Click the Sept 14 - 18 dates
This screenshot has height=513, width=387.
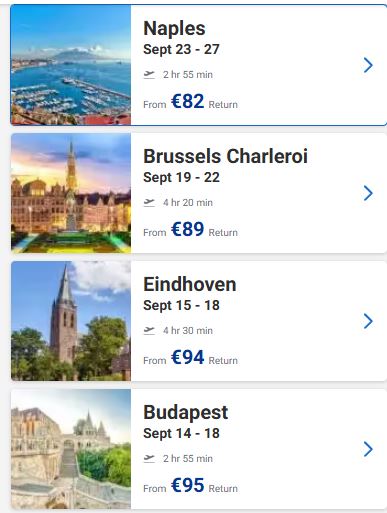coord(181,433)
